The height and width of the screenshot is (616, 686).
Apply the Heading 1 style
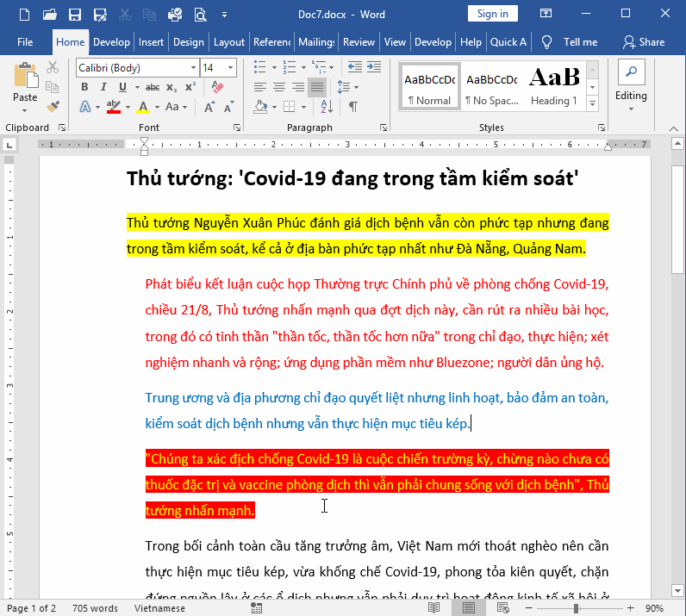tap(554, 86)
